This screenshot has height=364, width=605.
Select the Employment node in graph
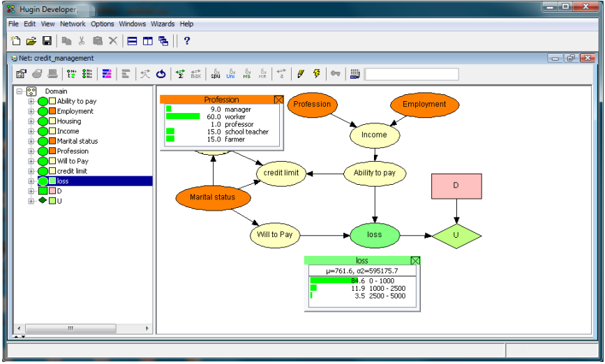[x=424, y=105]
